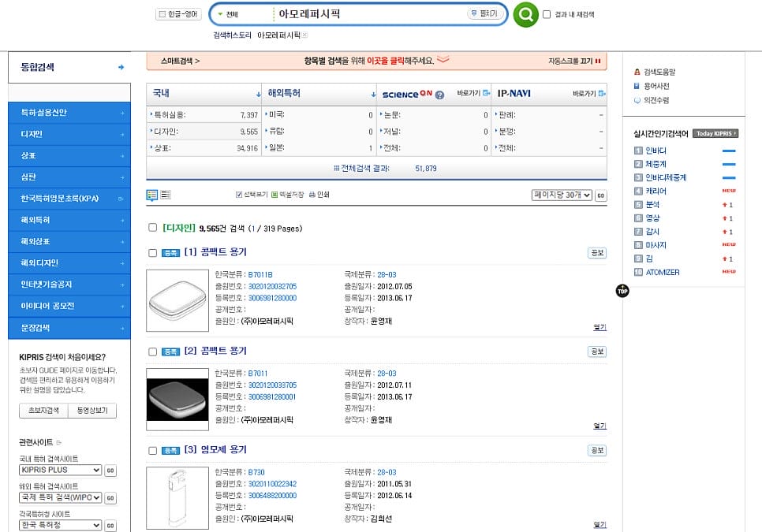This screenshot has width=762, height=532.
Task: Toggle 한글-영어 checkbox
Action: tap(162, 14)
